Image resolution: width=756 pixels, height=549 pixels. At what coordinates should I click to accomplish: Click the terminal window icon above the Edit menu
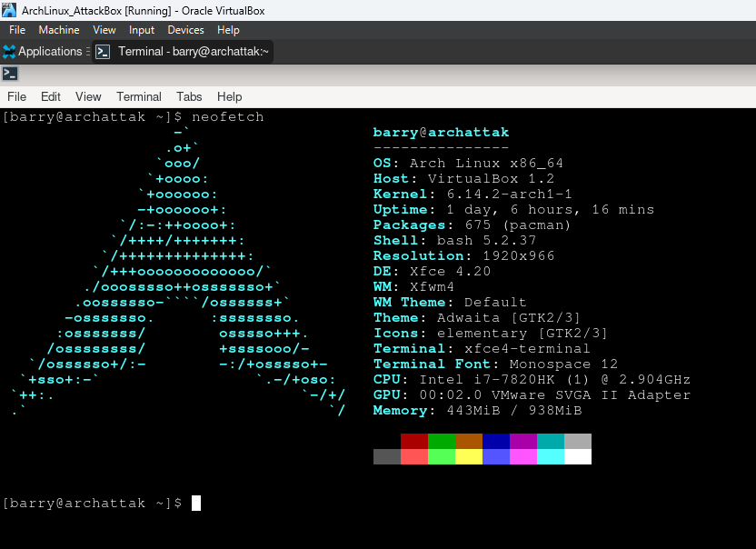click(x=10, y=74)
